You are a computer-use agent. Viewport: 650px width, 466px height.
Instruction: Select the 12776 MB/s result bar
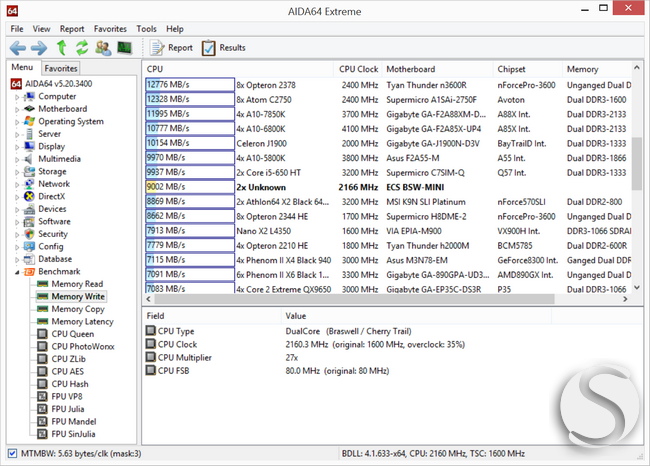click(190, 85)
